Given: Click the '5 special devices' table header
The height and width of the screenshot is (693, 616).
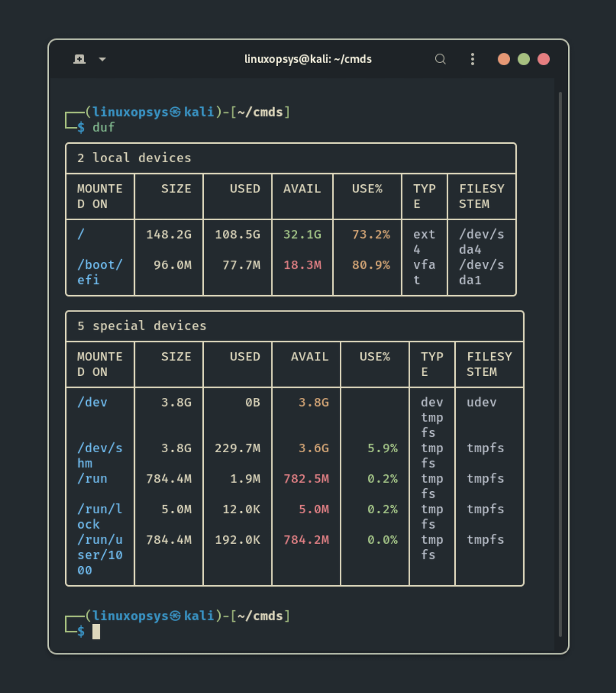Looking at the screenshot, I should click(142, 326).
